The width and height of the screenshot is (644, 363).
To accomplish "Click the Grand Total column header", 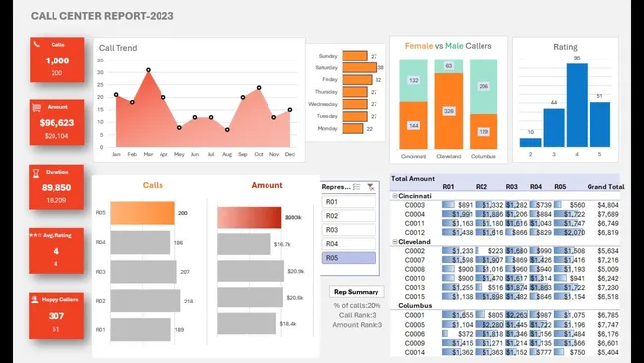I will 605,187.
